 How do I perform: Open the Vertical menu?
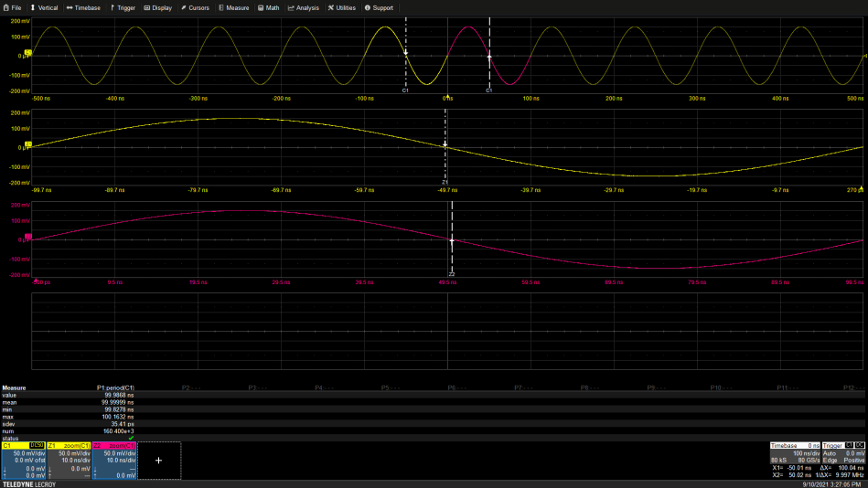pyautogui.click(x=44, y=7)
